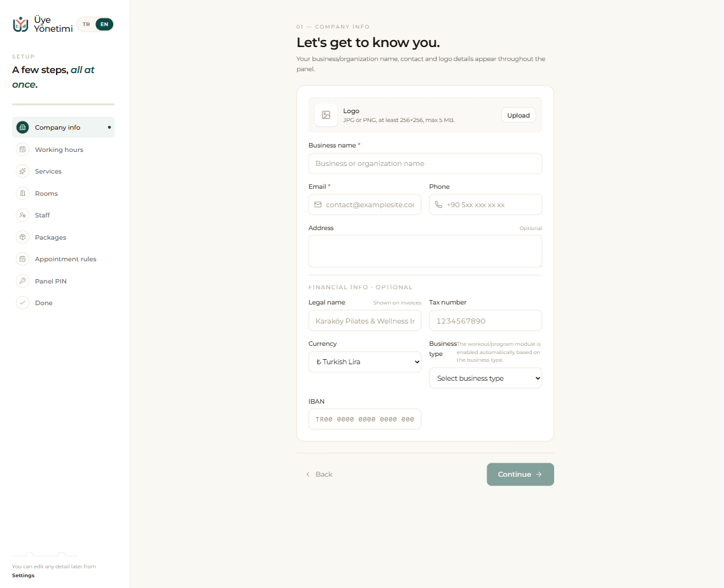Click the Panel PIN key icon
Viewport: 724px width, 588px height.
point(23,281)
